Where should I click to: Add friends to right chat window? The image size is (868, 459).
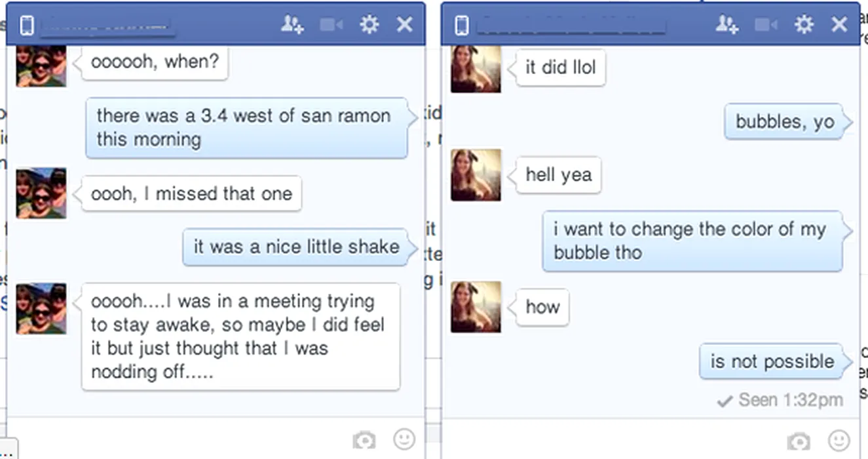(727, 25)
